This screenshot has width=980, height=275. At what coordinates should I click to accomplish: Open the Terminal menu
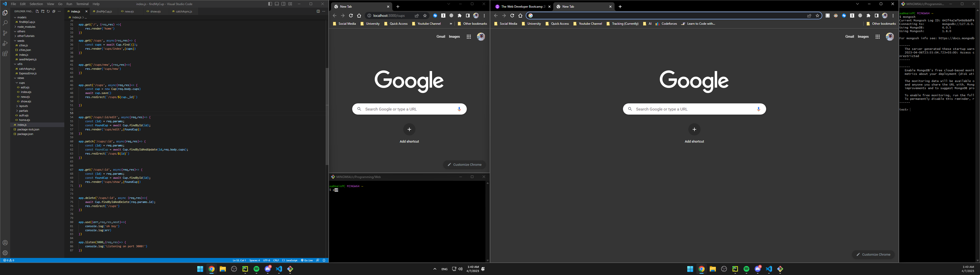82,4
